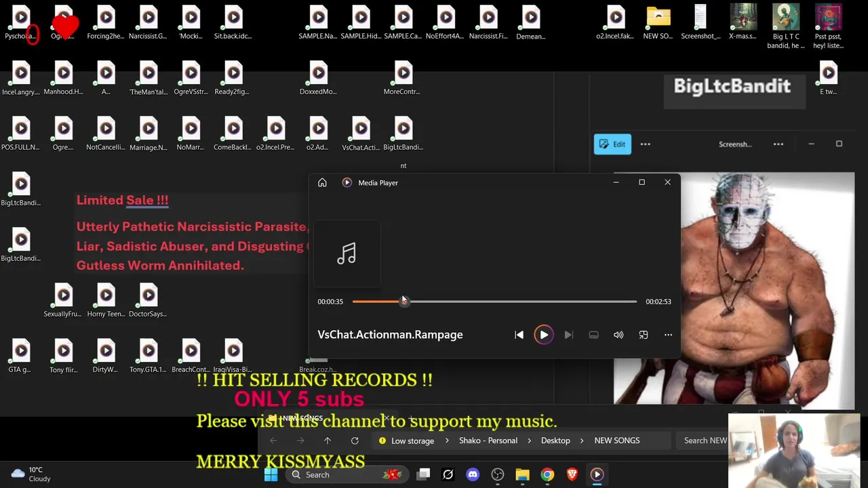Switch Media Player to mini player view
Screen dimensions: 868x488
(x=644, y=335)
